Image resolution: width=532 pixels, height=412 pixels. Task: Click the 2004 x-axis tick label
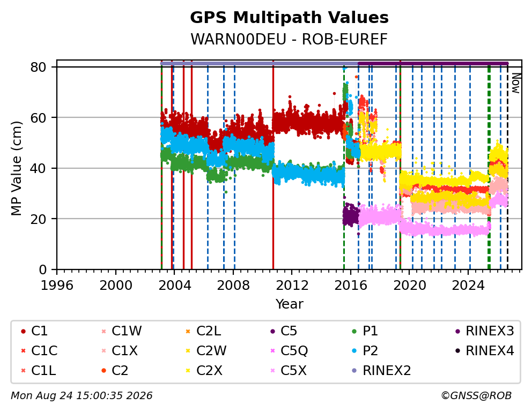coord(175,286)
